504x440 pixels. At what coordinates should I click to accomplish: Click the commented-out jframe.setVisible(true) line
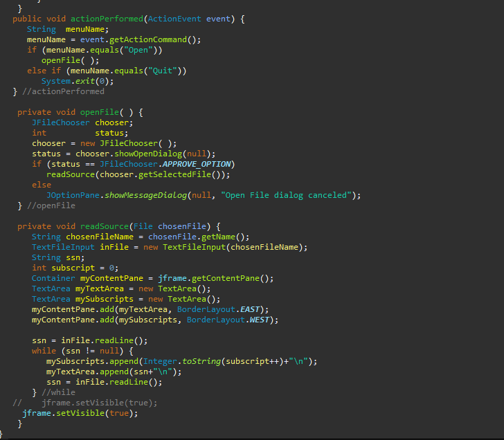[85, 403]
